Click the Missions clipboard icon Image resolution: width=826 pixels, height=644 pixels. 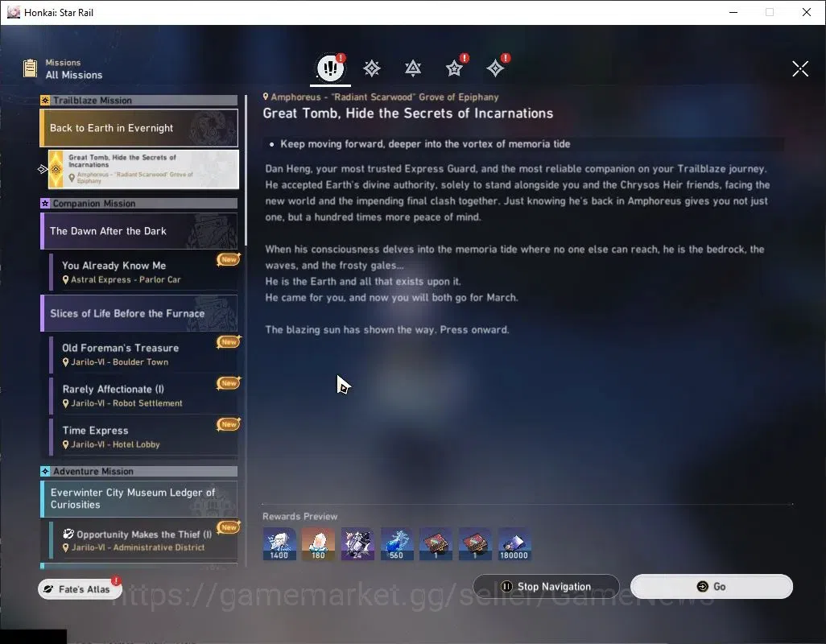coord(31,68)
